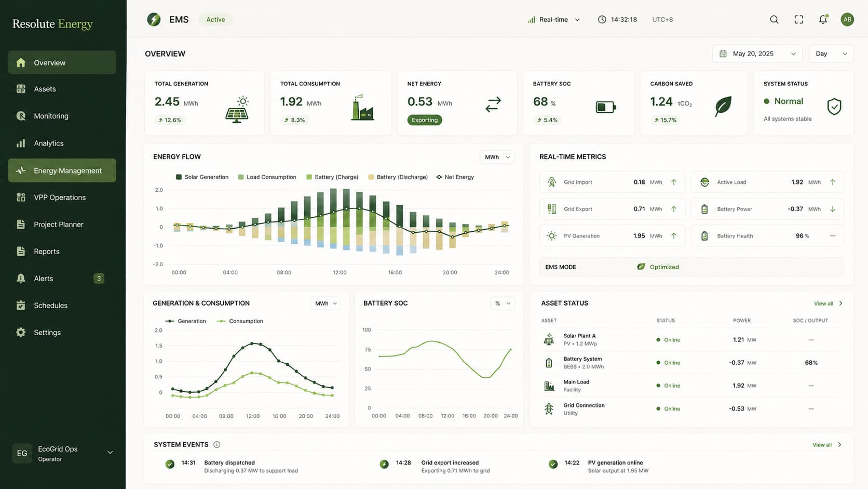Open the notifications bell
The width and height of the screenshot is (868, 489).
[823, 19]
